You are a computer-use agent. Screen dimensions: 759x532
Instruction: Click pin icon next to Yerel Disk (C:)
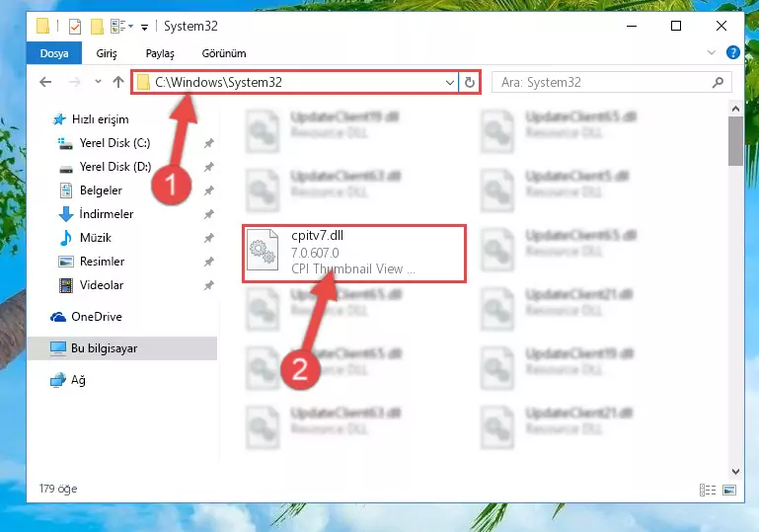[x=208, y=143]
